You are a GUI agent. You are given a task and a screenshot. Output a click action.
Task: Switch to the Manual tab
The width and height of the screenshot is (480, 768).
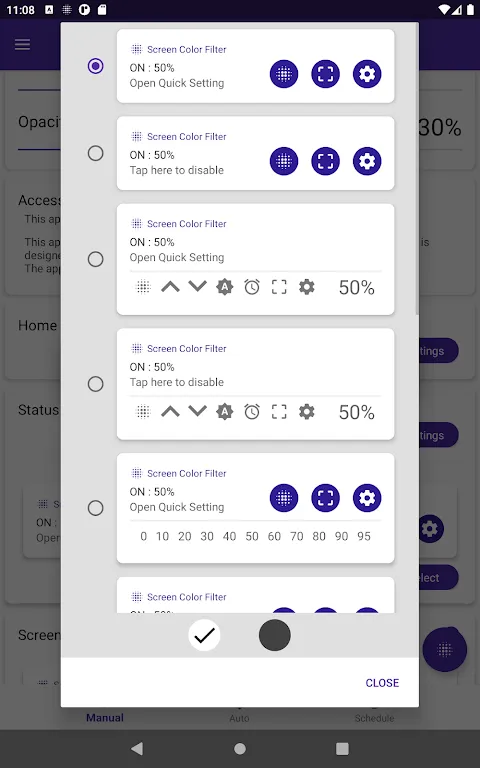pyautogui.click(x=105, y=718)
